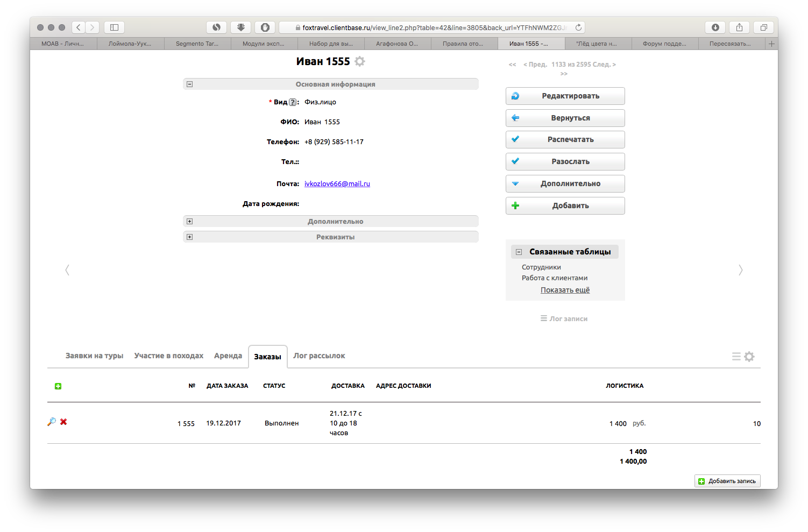Switch to browser tab Агафонова О...
The width and height of the screenshot is (808, 532).
click(x=398, y=44)
